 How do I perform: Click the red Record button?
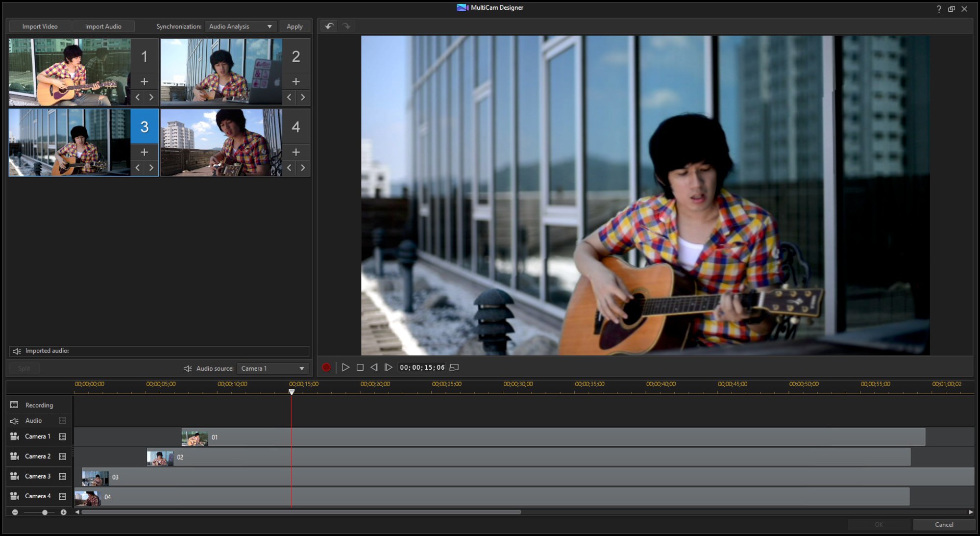326,367
